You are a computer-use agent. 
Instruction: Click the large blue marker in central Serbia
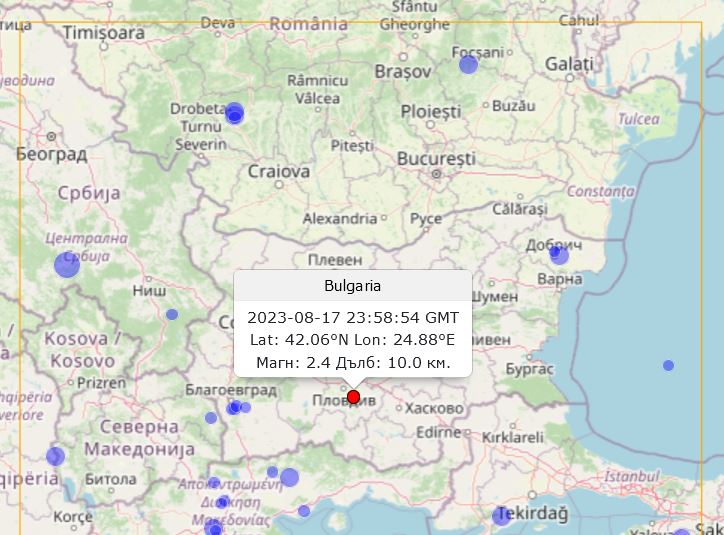pos(67,265)
